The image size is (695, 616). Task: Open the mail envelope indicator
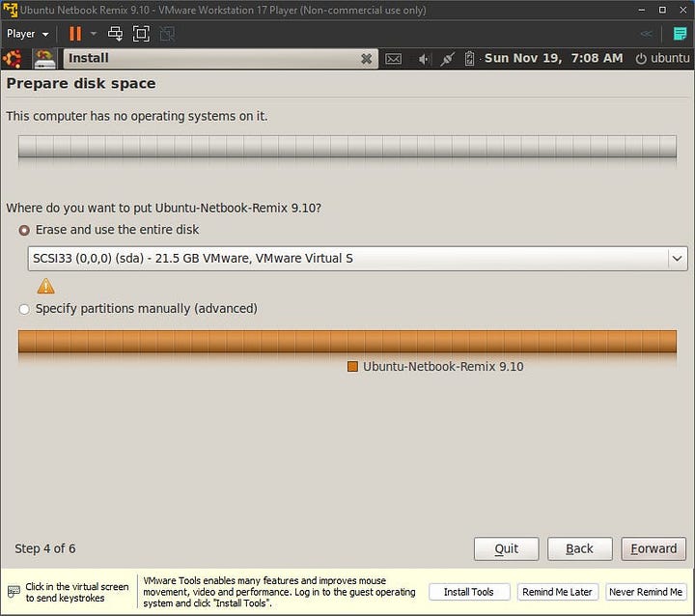[393, 59]
